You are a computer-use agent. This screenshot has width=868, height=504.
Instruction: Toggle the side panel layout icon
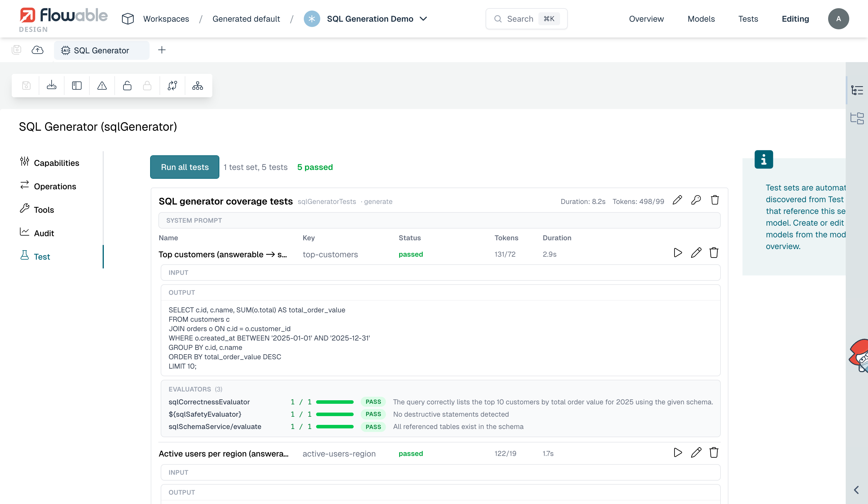tap(77, 85)
